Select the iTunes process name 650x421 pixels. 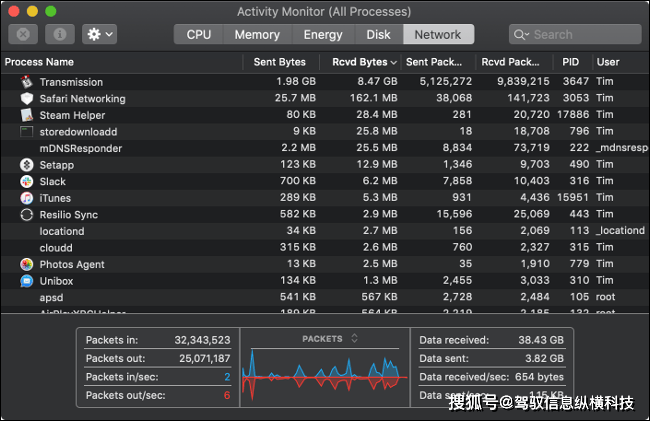coord(55,198)
